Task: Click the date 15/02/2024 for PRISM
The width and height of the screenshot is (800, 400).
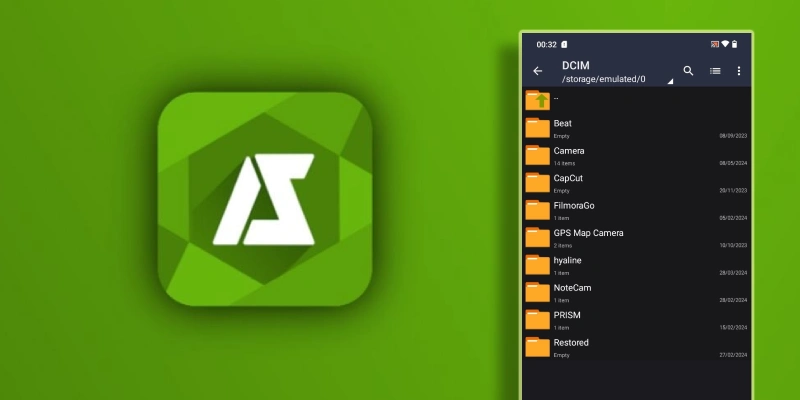Action: (733, 328)
